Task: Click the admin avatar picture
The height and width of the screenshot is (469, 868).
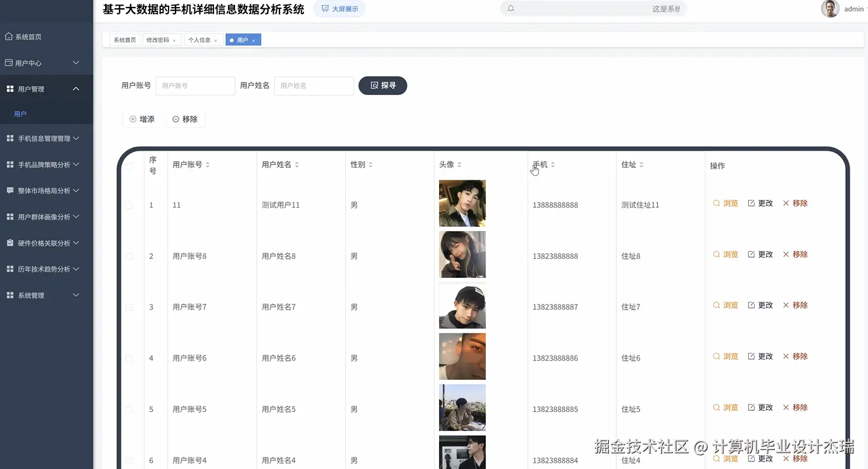Action: [830, 9]
